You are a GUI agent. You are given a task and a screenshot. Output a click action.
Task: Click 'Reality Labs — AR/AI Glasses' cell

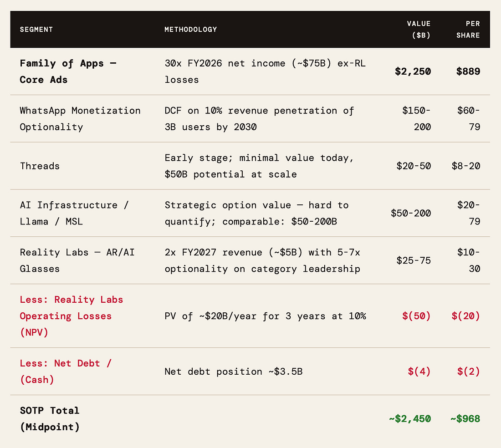(77, 260)
